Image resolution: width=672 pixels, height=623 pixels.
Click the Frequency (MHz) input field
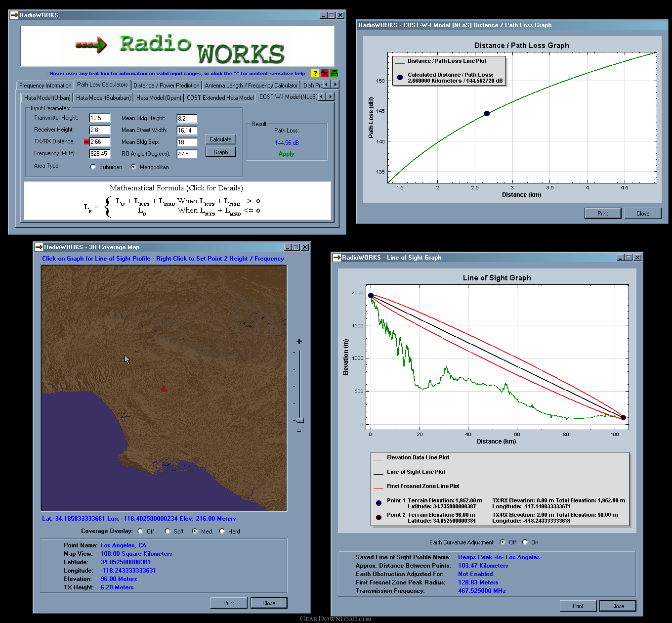99,154
